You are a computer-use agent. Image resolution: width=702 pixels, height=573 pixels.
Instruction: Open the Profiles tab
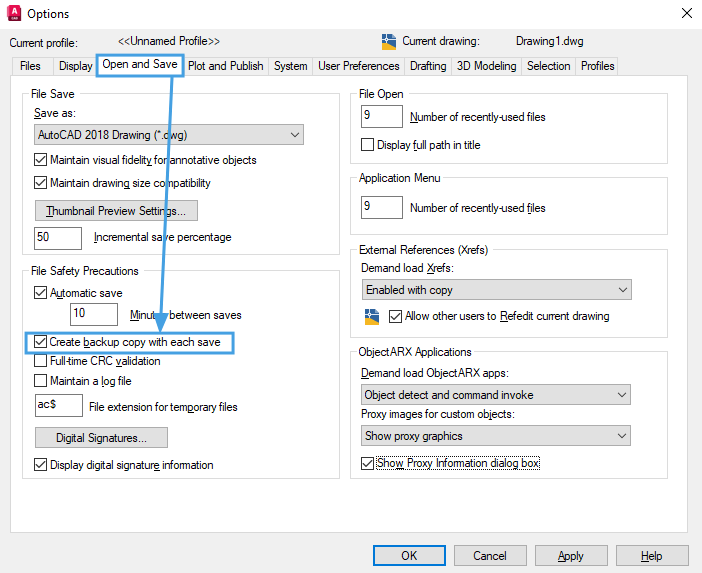pos(597,66)
